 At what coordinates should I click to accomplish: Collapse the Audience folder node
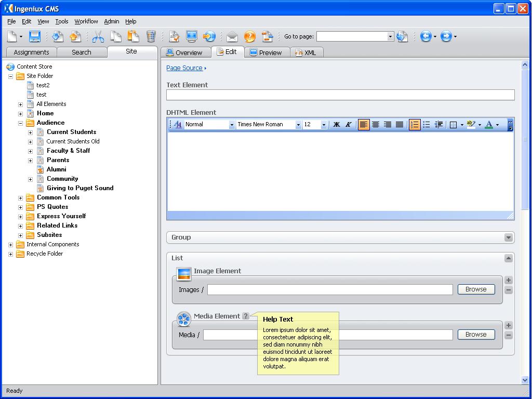20,123
